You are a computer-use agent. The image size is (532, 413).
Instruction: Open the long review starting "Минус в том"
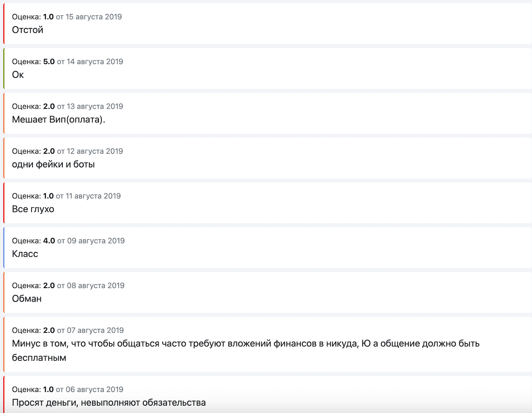(267, 344)
